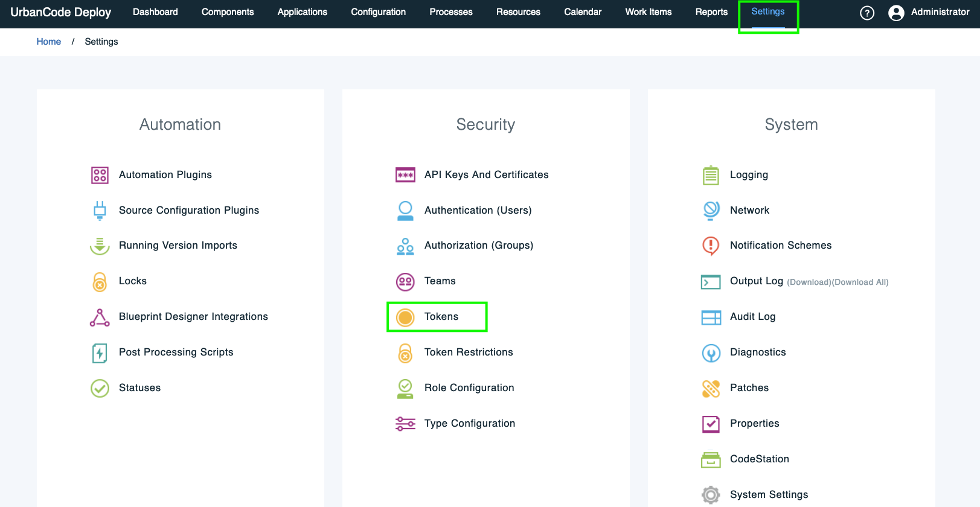Open Blueprint Designer Integrations link
Viewport: 980px width, 507px height.
(193, 317)
